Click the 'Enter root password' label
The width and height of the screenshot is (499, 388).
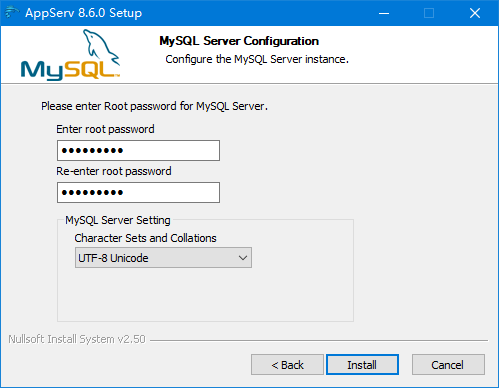pyautogui.click(x=105, y=129)
